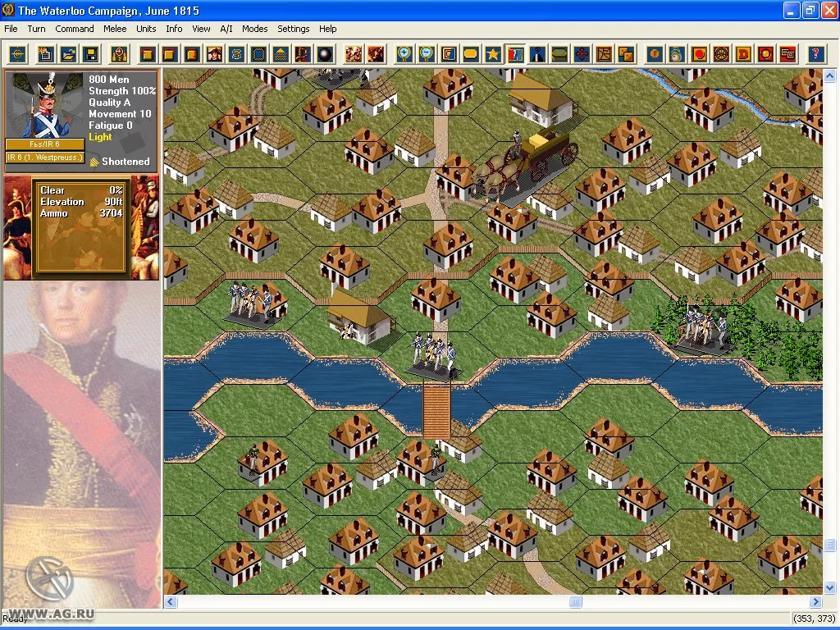Click the horizontal scrollbar left arrow

[x=171, y=601]
